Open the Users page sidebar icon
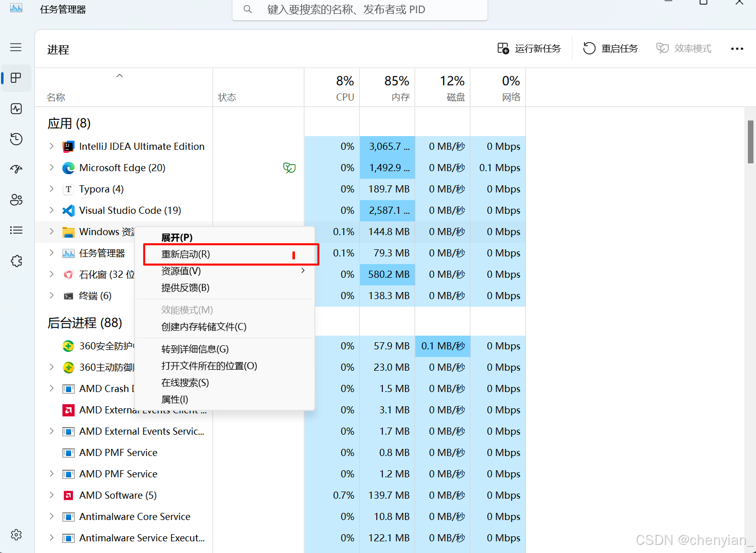 pos(16,200)
